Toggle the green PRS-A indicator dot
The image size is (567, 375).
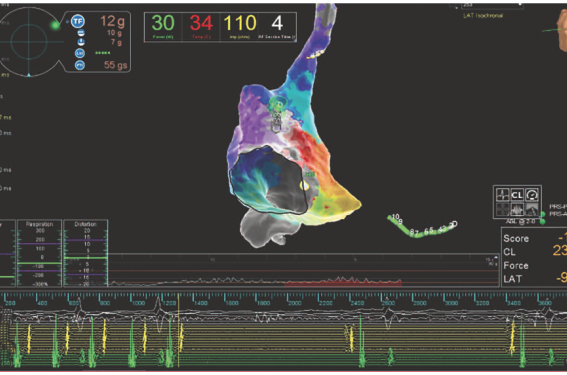tap(542, 214)
